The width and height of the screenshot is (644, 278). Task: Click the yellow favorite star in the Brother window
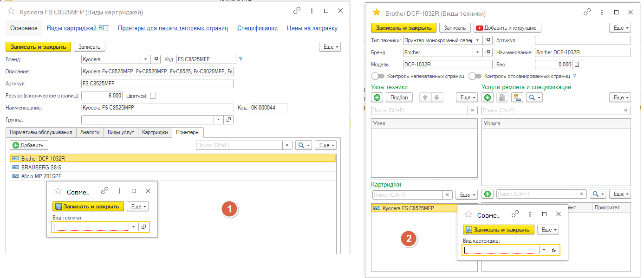tap(377, 13)
